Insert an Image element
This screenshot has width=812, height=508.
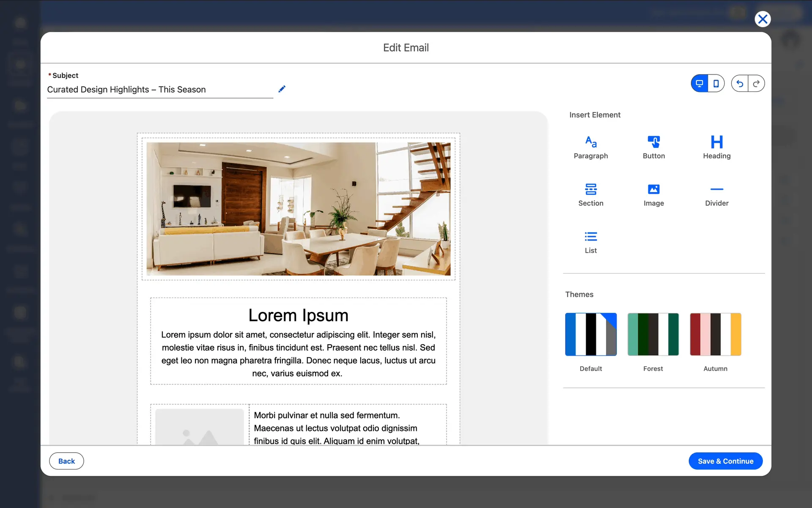pos(653,194)
